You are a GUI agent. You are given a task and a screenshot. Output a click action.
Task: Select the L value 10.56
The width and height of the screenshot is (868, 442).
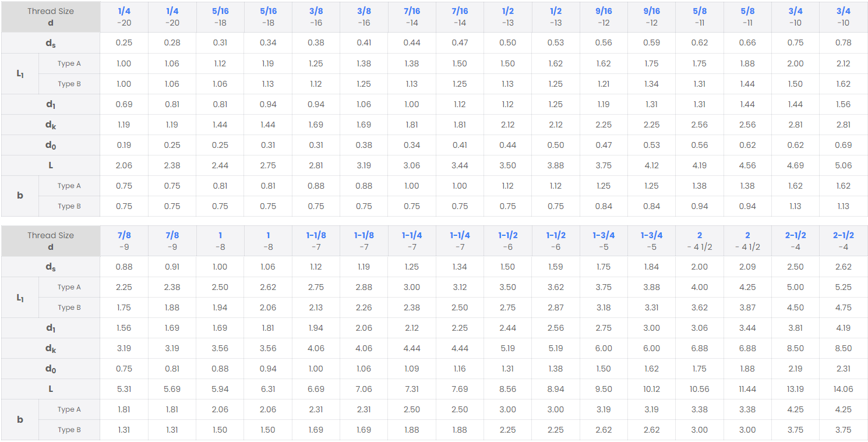pos(699,389)
